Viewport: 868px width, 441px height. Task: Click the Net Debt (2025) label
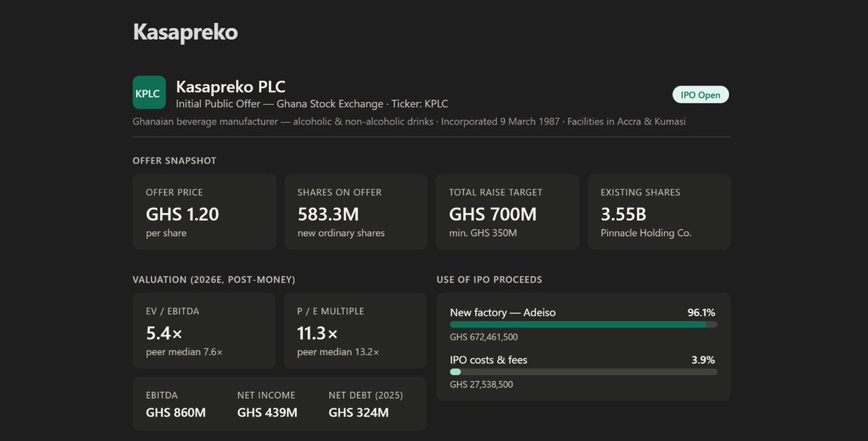click(365, 395)
